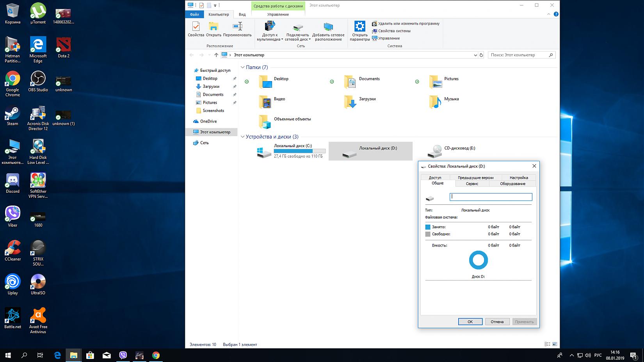Click Отмена in disk properties dialog

click(497, 322)
